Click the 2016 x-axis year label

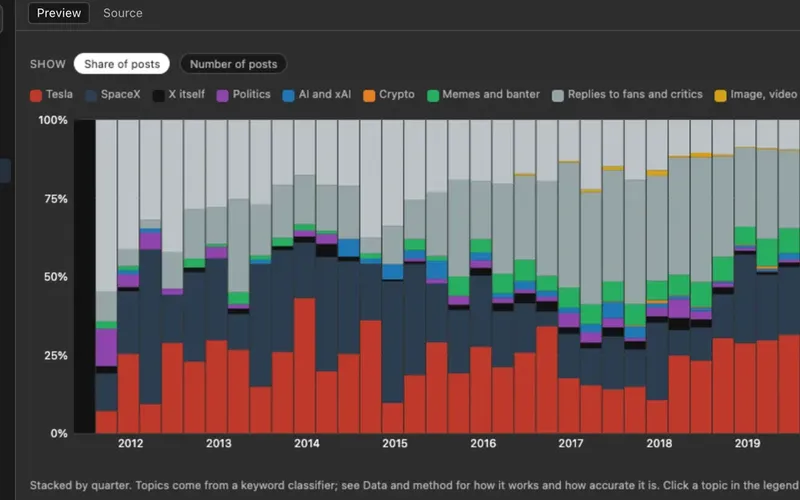(483, 443)
